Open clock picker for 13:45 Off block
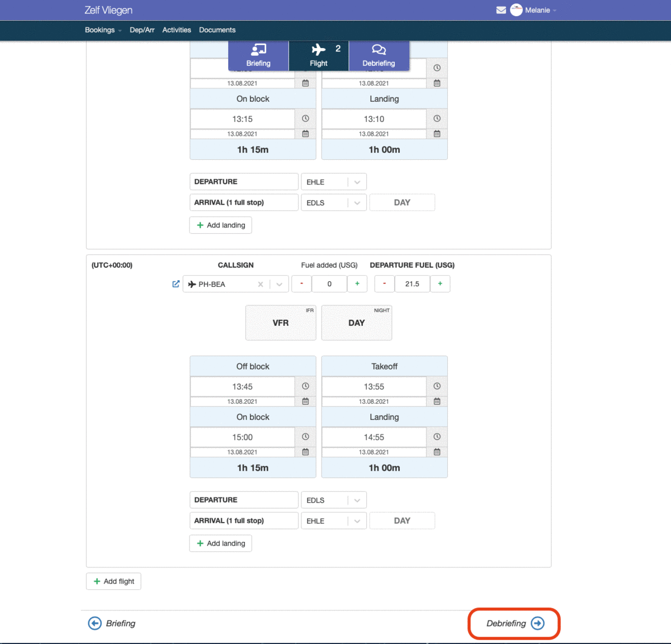671x644 pixels. pyautogui.click(x=305, y=386)
